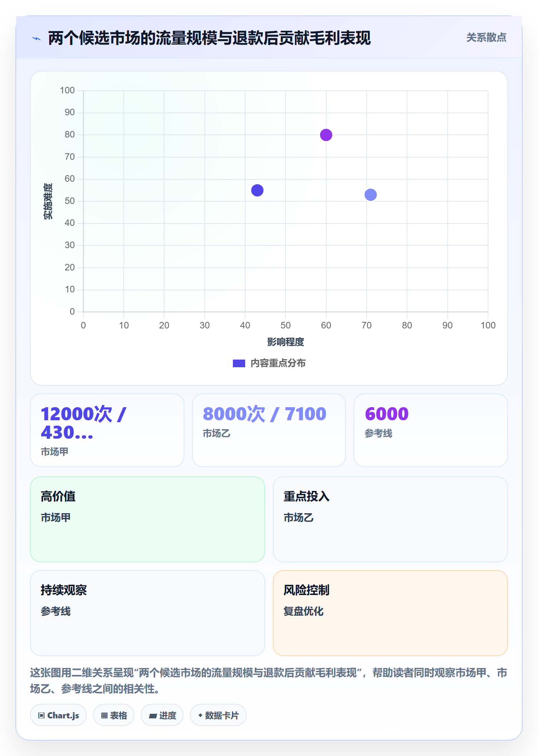The image size is (538, 756).
Task: Click the 高价值 quadrant card
Action: click(x=148, y=519)
